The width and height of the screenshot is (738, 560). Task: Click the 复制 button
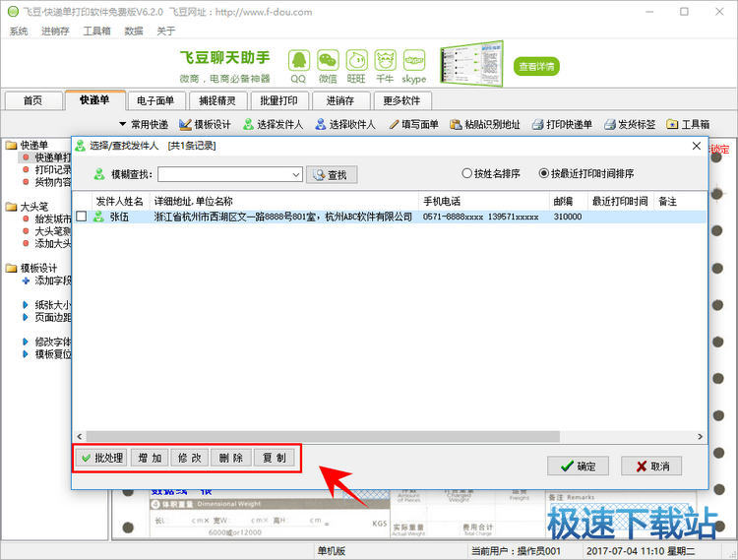tap(274, 458)
